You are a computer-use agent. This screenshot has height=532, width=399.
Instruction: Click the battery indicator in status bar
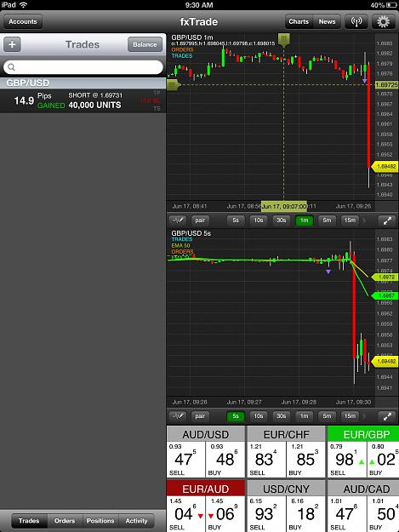[x=392, y=5]
